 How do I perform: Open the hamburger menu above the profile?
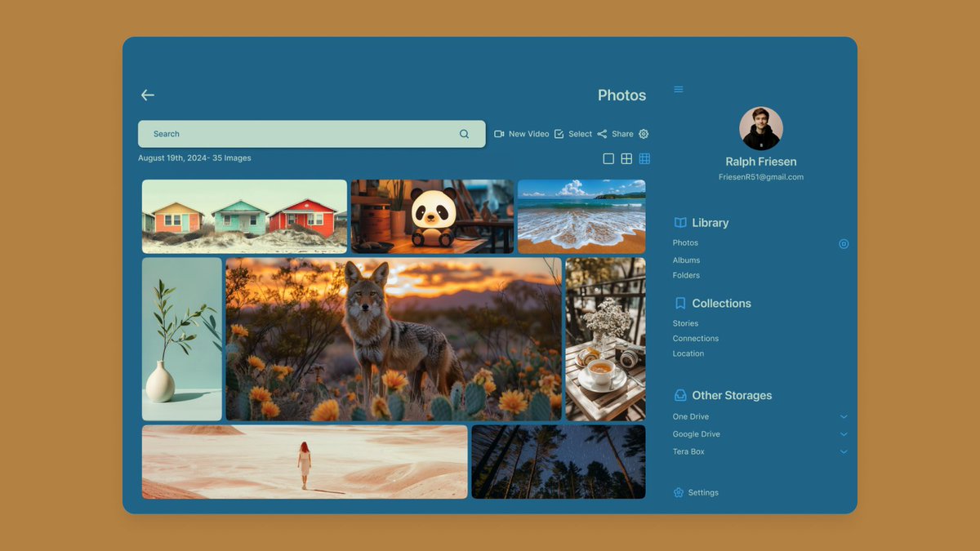[678, 89]
